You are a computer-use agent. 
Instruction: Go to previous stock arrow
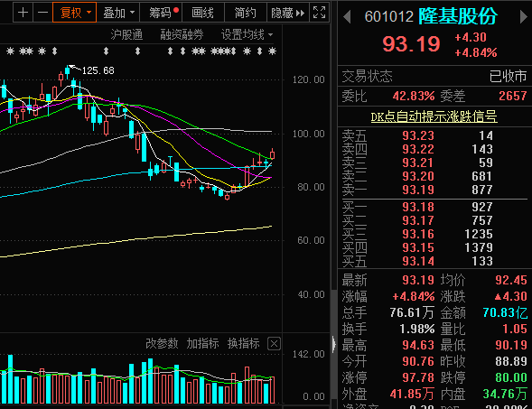(x=347, y=16)
